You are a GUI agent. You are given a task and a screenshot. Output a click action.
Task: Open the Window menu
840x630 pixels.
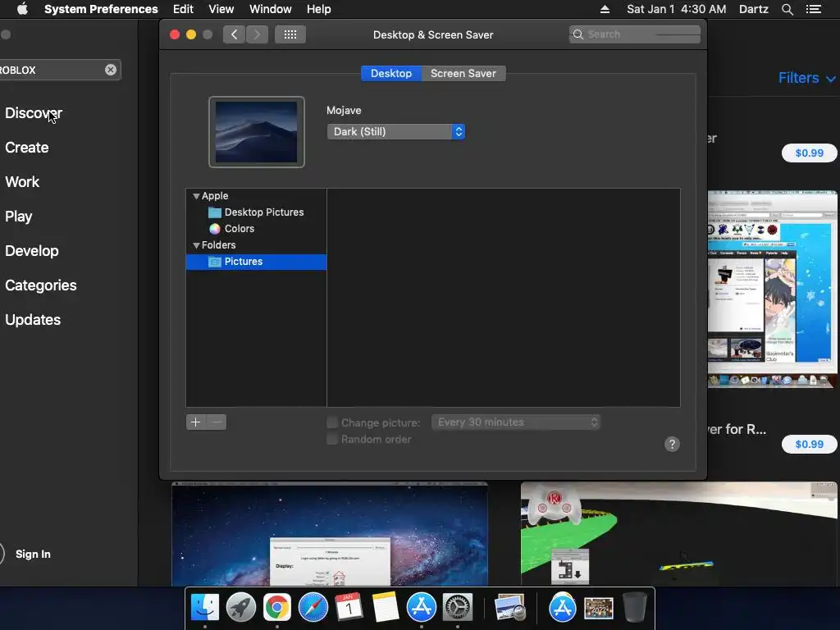[271, 9]
